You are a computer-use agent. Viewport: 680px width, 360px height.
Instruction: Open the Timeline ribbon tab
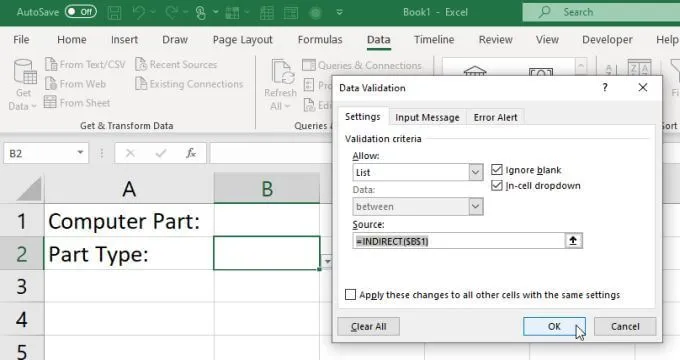coord(434,39)
